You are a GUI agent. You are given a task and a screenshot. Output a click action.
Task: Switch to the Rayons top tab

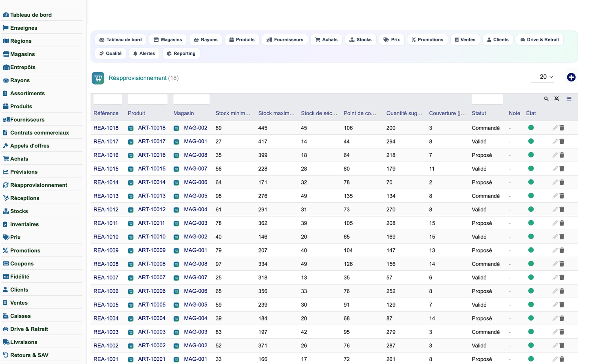tap(206, 39)
